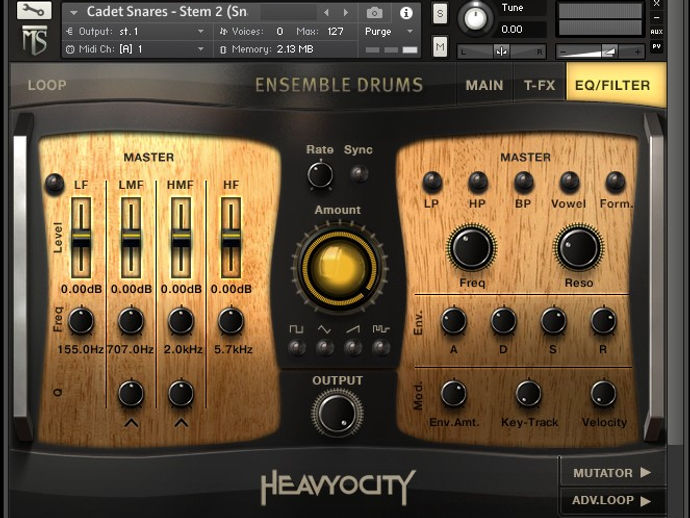Toggle the Solo S button

440,14
